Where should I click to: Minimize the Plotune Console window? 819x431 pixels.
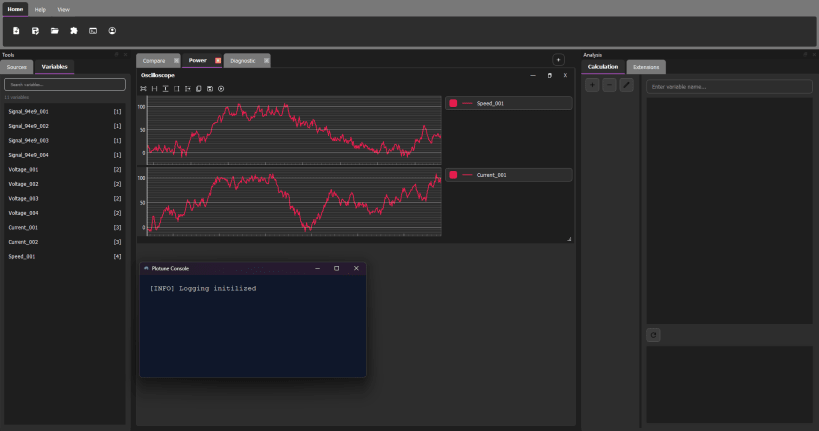318,269
